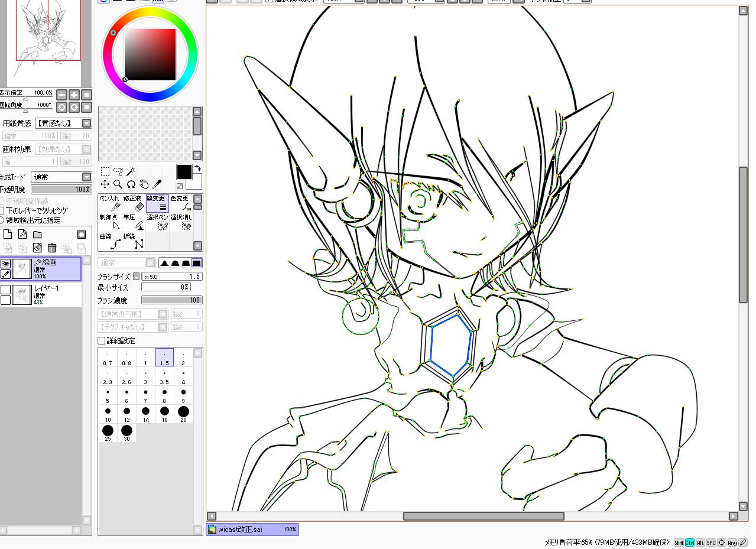This screenshot has height=549, width=756.
Task: Rotate canvas clockwise button
Action: click(74, 107)
